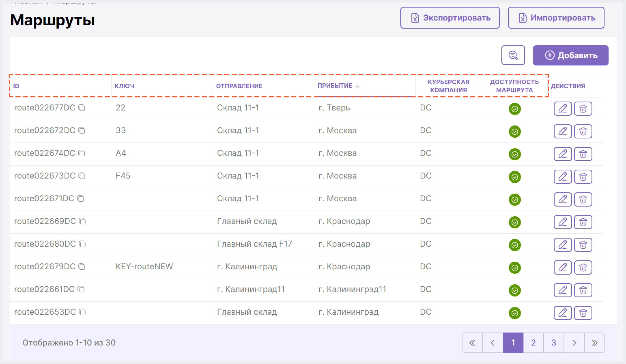Copy ID route022673DC to clipboard
Image resolution: width=626 pixels, height=364 pixels.
click(82, 176)
